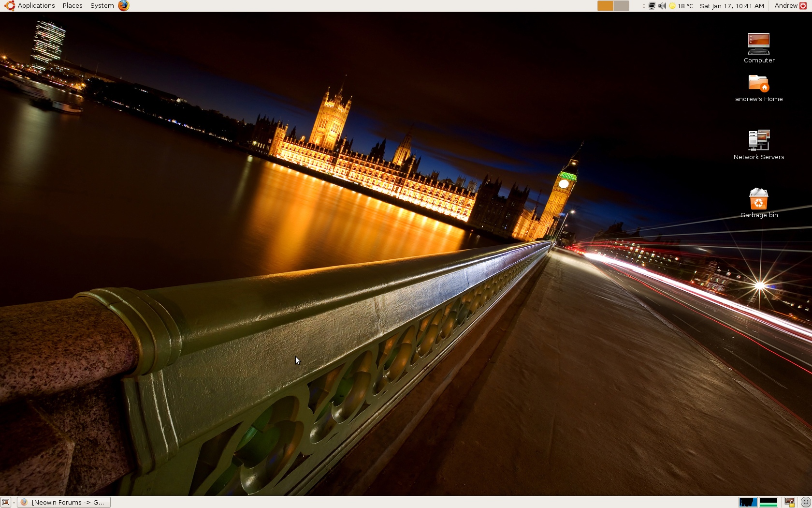Image resolution: width=812 pixels, height=508 pixels.
Task: Click the Show Desktop button
Action: pos(6,502)
